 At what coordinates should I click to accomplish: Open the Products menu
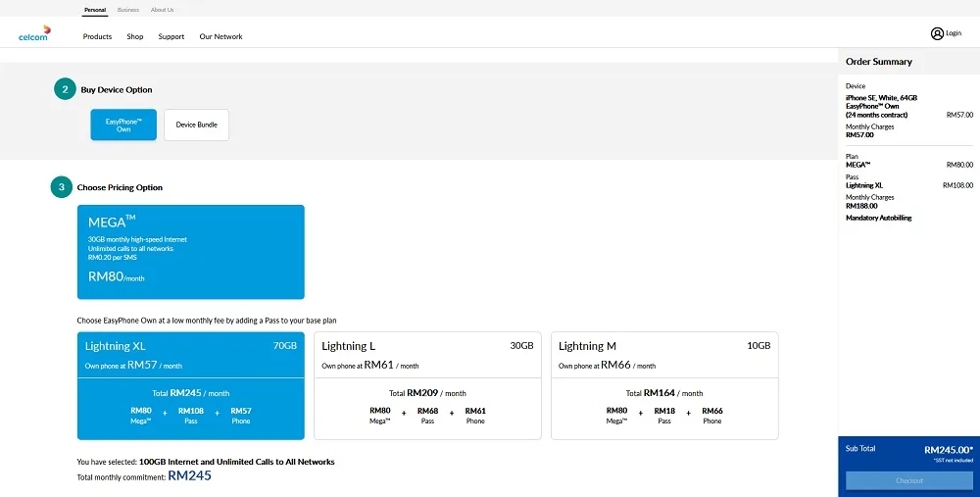(x=97, y=37)
